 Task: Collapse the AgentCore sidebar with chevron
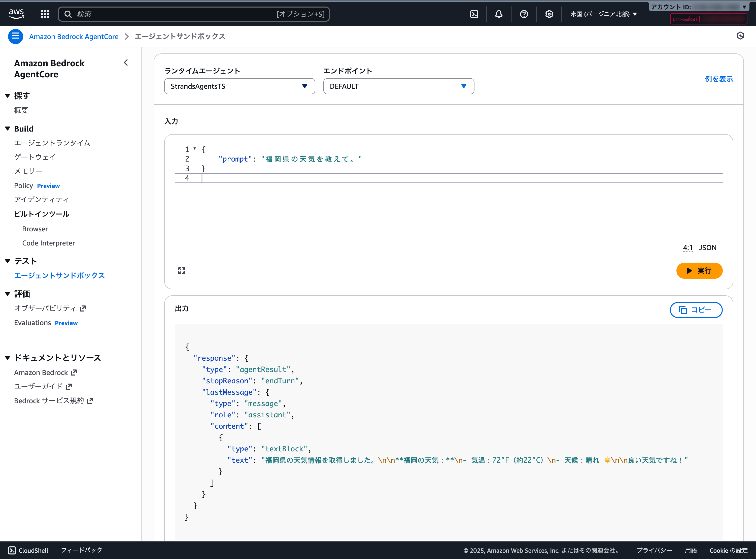click(126, 63)
